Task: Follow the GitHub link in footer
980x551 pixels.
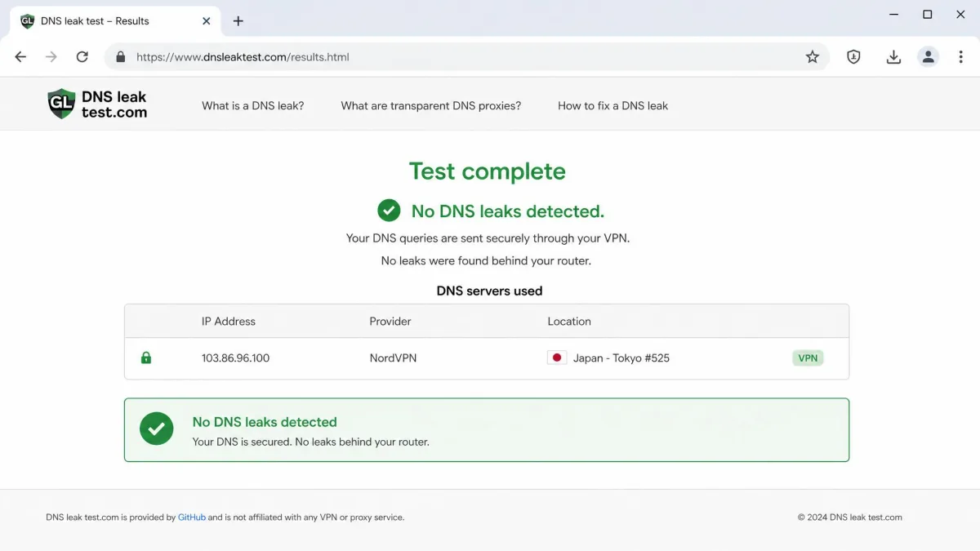Action: coord(192,517)
